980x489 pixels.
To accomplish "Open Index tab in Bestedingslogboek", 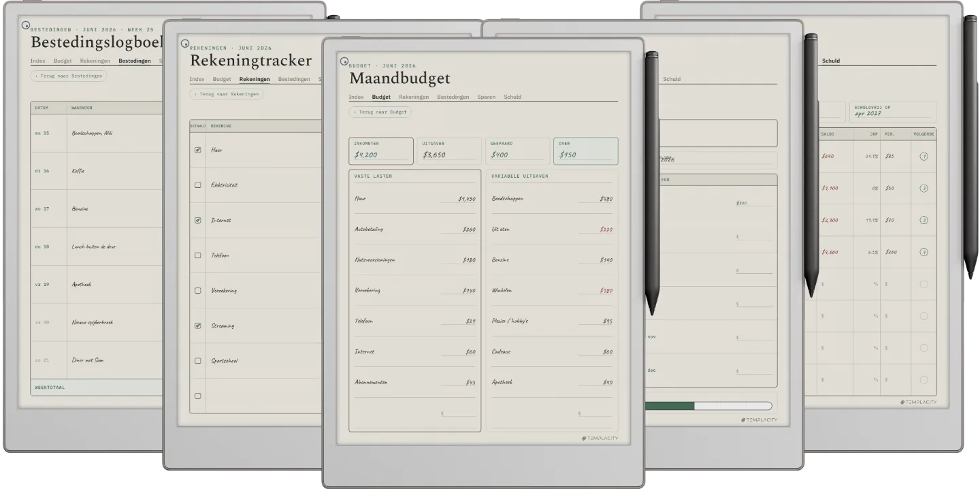I will [x=37, y=61].
